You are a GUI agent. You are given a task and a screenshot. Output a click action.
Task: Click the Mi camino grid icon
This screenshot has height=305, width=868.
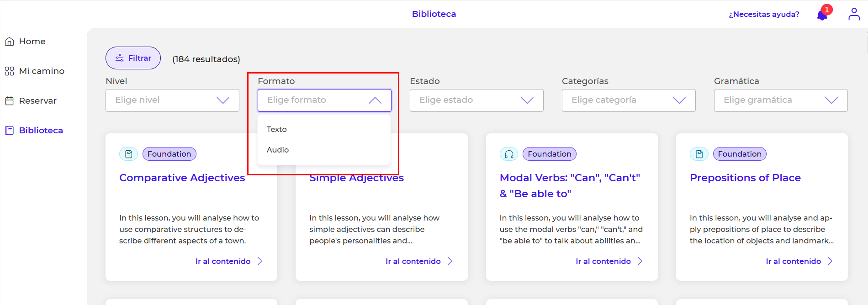(9, 71)
